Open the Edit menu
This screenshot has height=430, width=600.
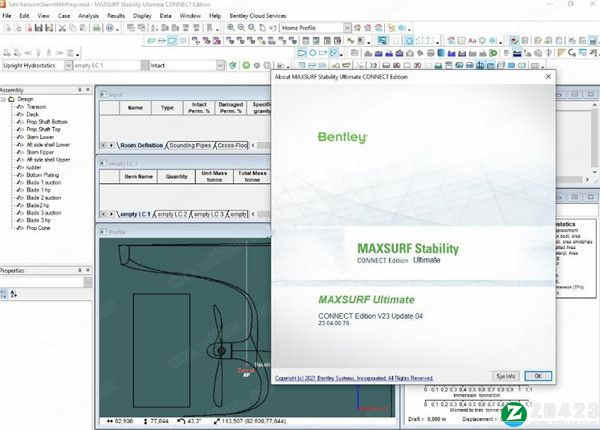click(24, 16)
